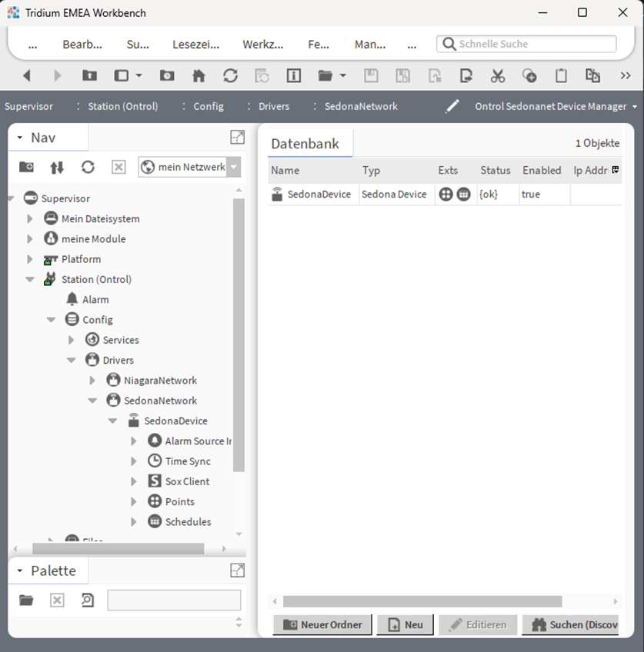The image size is (644, 652).
Task: Expand the Mein Dateisystem node
Action: pyautogui.click(x=29, y=218)
